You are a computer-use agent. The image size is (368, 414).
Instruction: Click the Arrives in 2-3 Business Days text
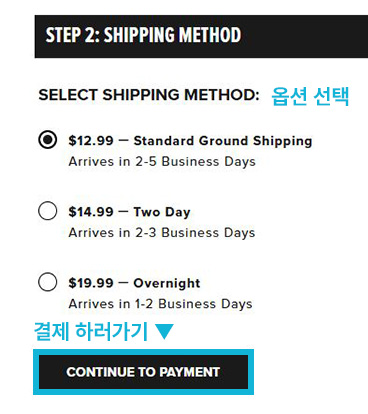162,233
